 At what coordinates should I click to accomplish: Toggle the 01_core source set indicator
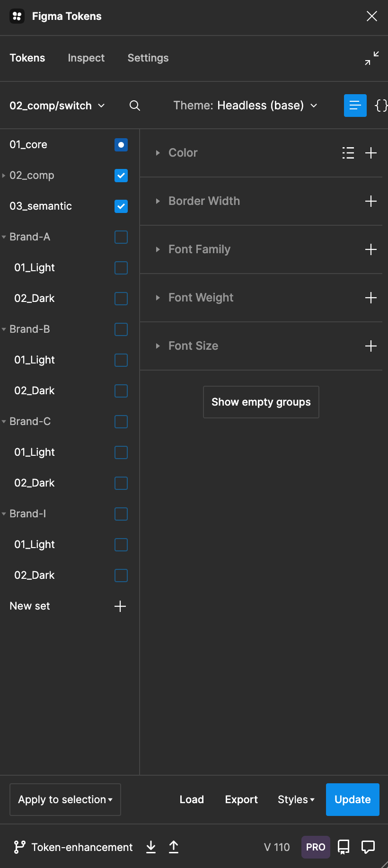click(121, 145)
